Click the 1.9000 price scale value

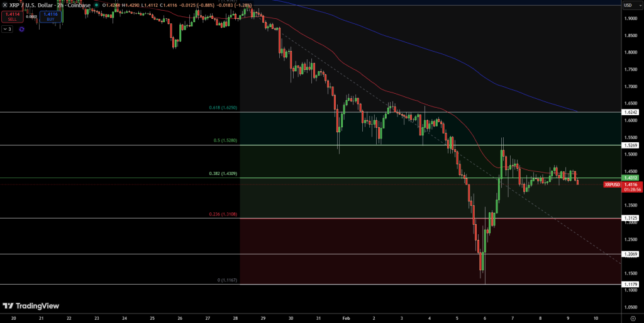[x=630, y=18]
